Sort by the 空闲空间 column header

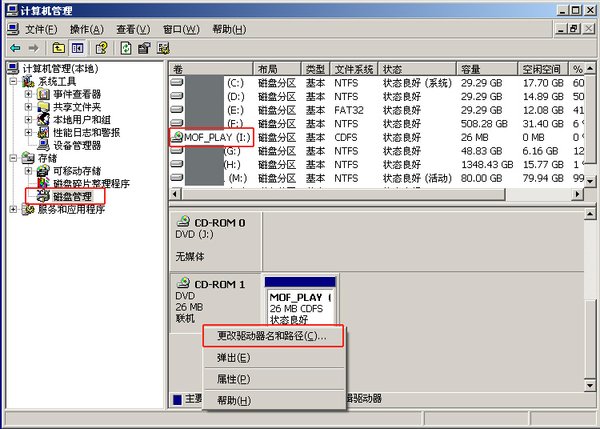[x=544, y=69]
